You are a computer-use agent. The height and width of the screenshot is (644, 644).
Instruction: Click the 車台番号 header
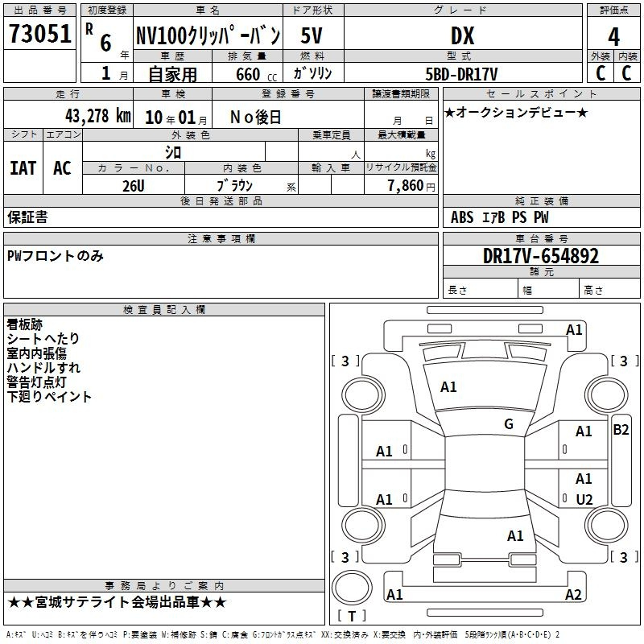pos(541,238)
